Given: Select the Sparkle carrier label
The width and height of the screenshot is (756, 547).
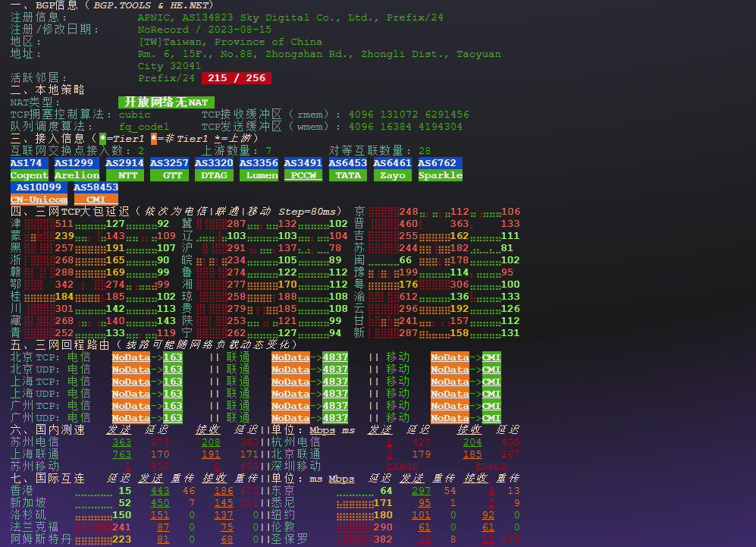Looking at the screenshot, I should click(x=440, y=175).
